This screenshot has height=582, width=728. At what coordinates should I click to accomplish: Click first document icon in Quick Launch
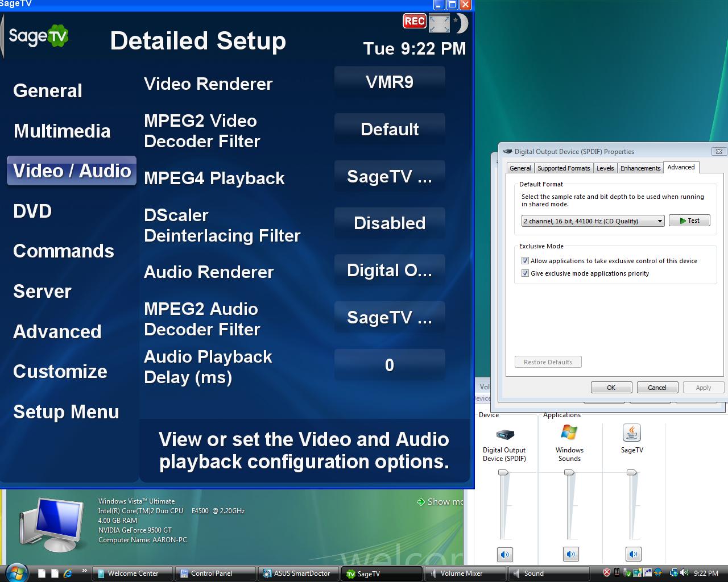pyautogui.click(x=42, y=573)
